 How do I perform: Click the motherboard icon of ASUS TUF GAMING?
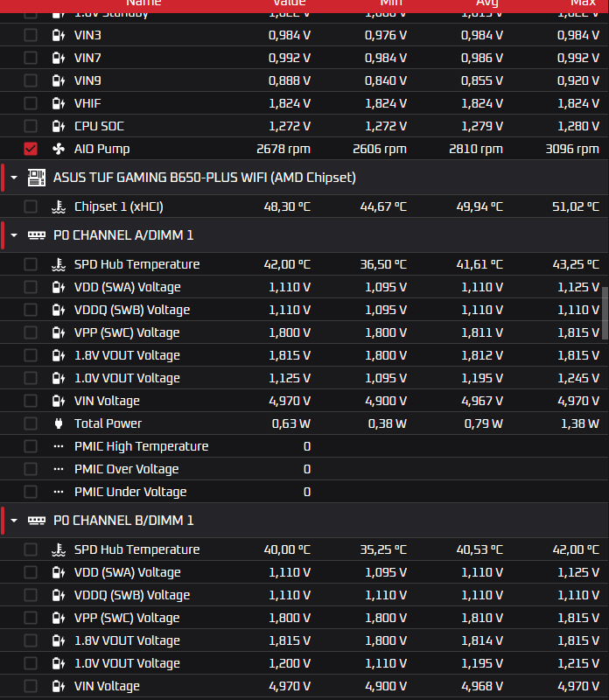coord(36,178)
